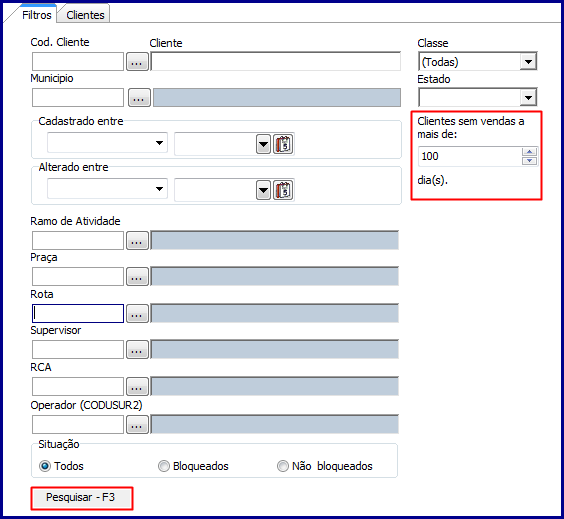Open Cadastrado entre end date dropdown

[x=264, y=144]
